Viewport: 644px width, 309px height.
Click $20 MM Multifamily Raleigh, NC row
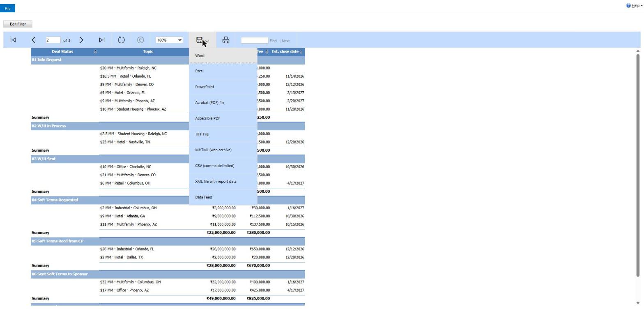point(128,68)
